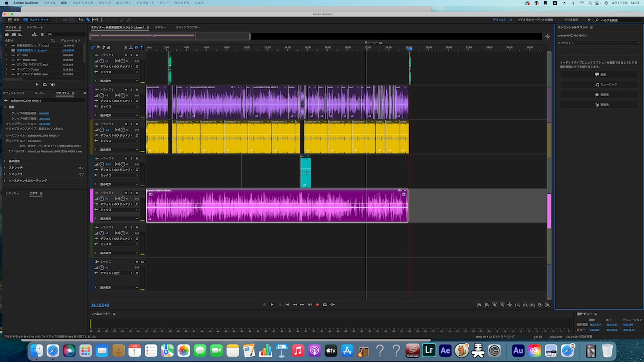Viewport: 644px width, 362px height.
Task: Click the Rewind transport button
Action: click(x=295, y=304)
